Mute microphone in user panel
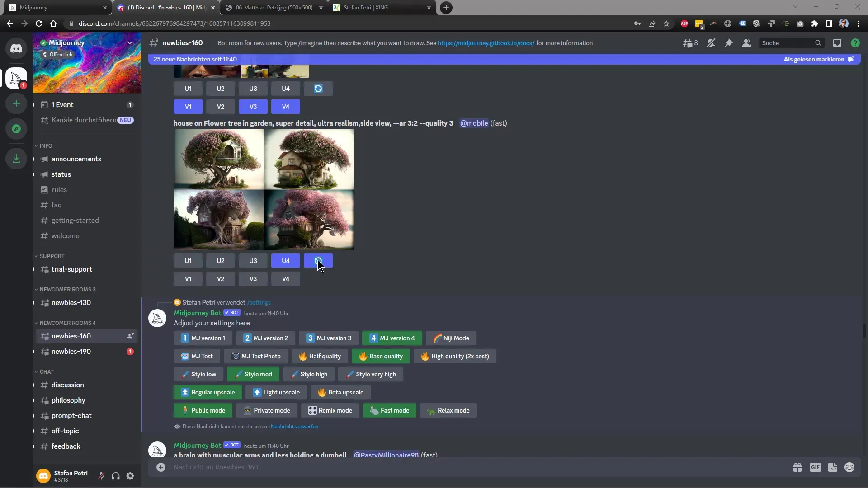Image resolution: width=868 pixels, height=488 pixels. point(101,476)
